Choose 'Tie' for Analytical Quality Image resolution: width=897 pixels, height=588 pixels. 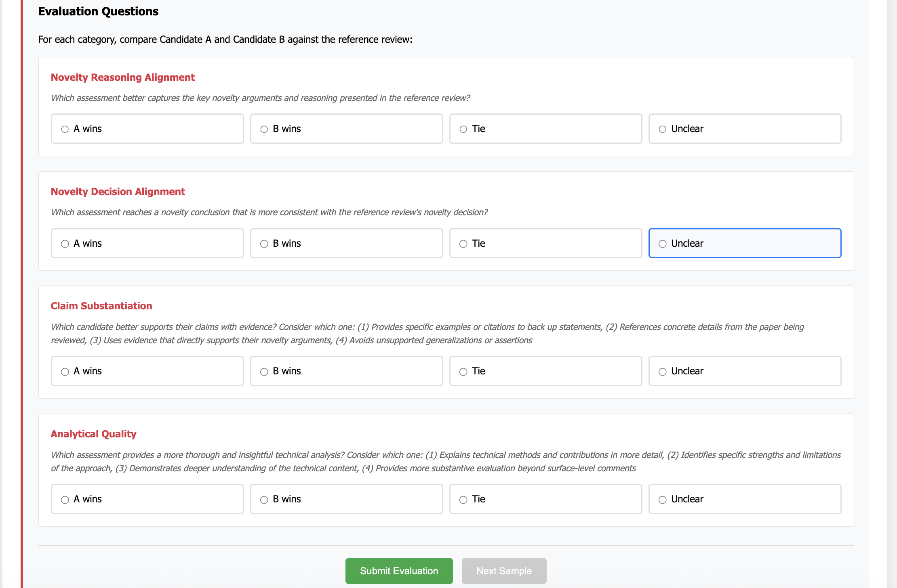(463, 500)
